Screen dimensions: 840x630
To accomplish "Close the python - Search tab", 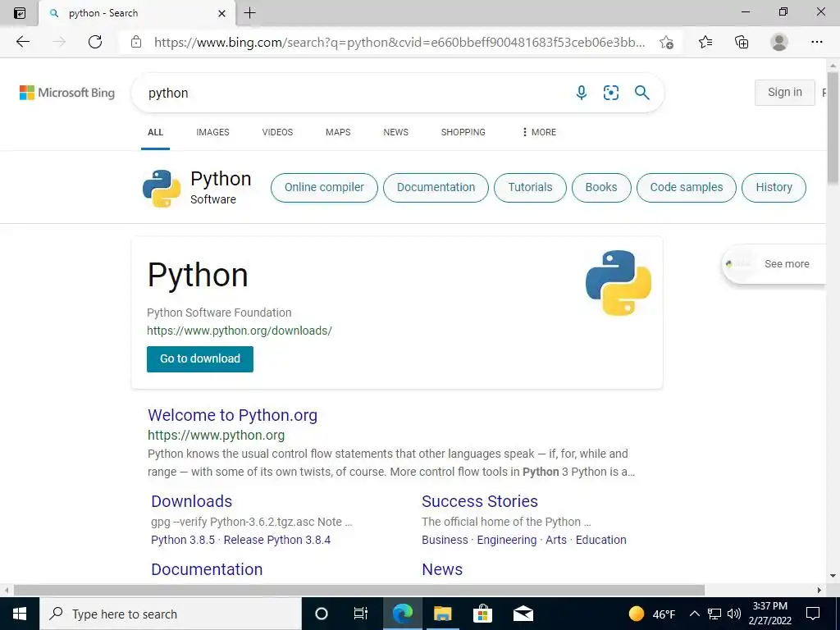I will click(221, 13).
